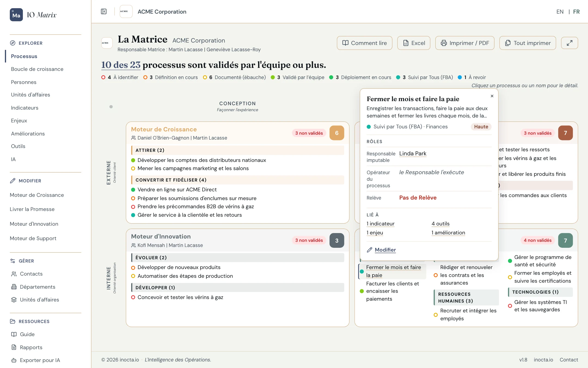Open the fullscreen expand icon button

[569, 43]
